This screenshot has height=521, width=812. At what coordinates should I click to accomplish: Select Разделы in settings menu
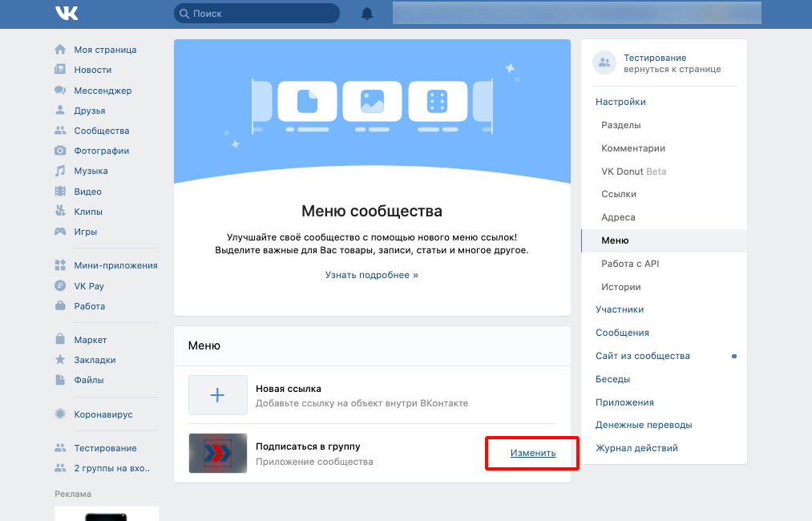(x=620, y=125)
